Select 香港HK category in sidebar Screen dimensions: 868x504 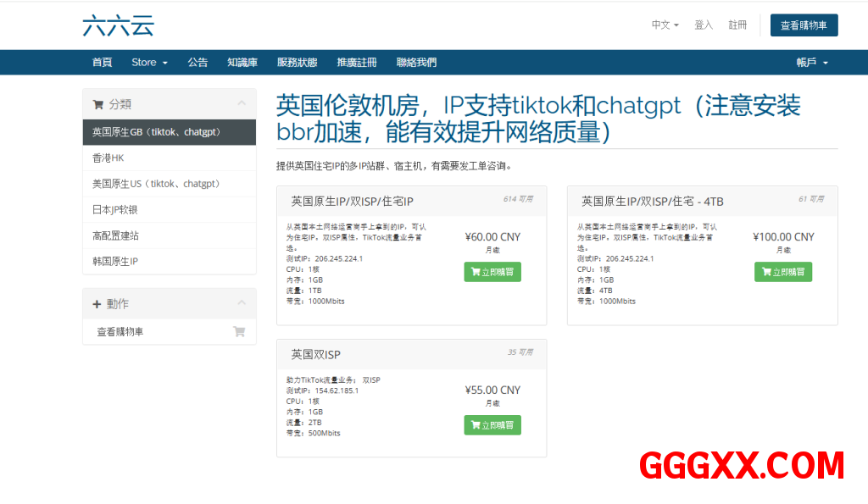[x=108, y=158]
